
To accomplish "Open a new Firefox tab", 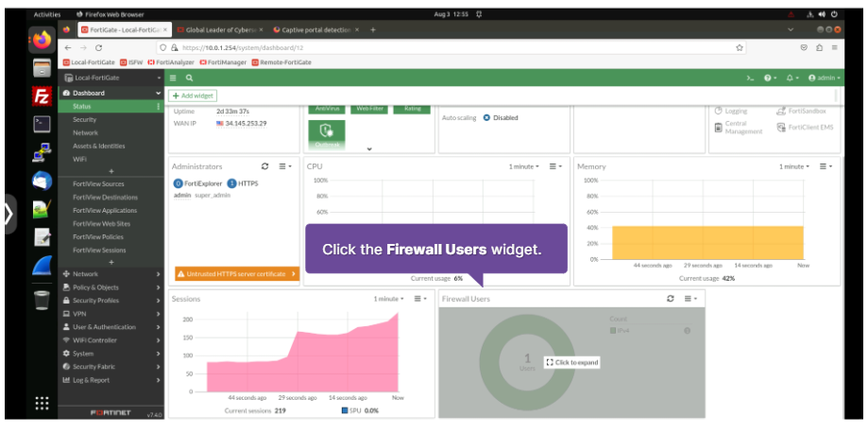I will click(x=373, y=30).
